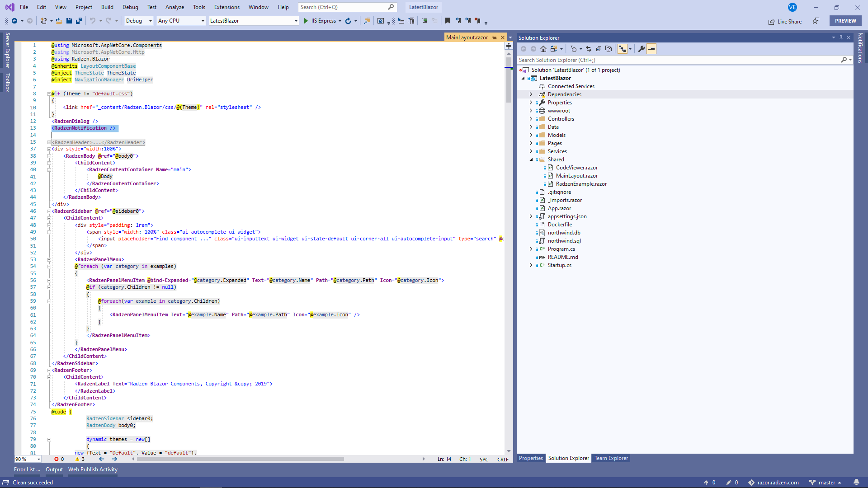Viewport: 868px width, 488px height.
Task: Click the Live Share button
Action: point(785,21)
